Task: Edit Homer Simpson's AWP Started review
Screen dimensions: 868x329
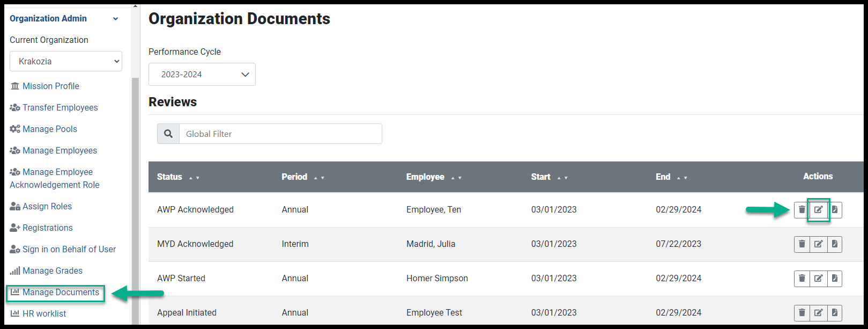Action: point(819,279)
